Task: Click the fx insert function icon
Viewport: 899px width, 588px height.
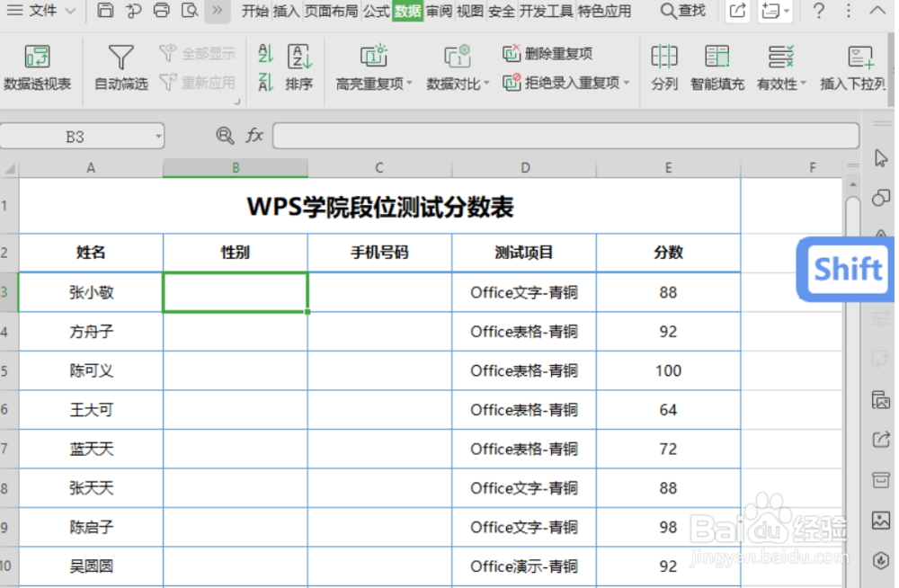Action: pos(254,136)
